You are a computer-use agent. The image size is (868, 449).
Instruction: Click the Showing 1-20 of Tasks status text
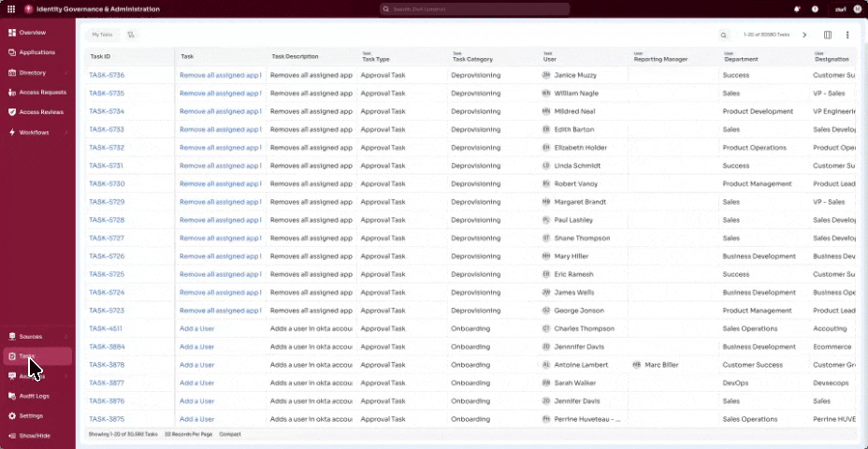coord(123,435)
